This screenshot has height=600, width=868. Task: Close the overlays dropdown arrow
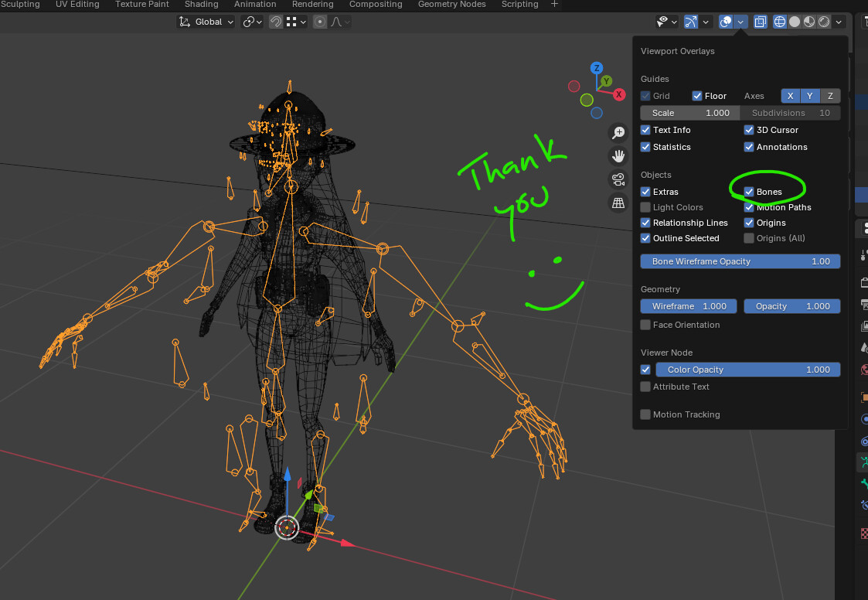pos(740,22)
